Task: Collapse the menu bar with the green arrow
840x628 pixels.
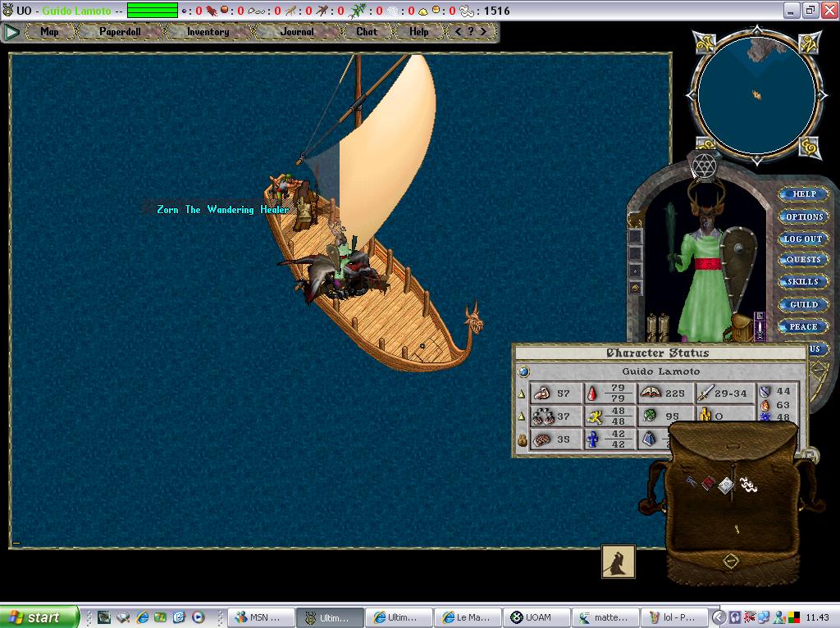Action: coord(11,32)
